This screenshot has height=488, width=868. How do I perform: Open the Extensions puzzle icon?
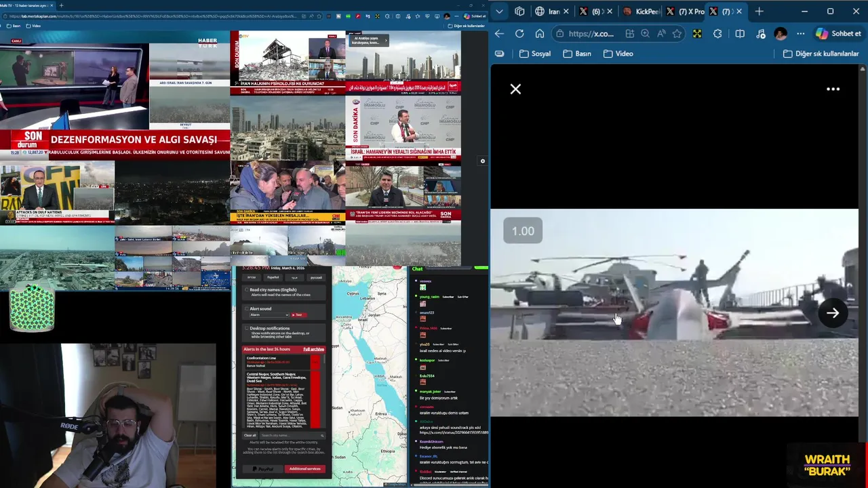click(717, 33)
